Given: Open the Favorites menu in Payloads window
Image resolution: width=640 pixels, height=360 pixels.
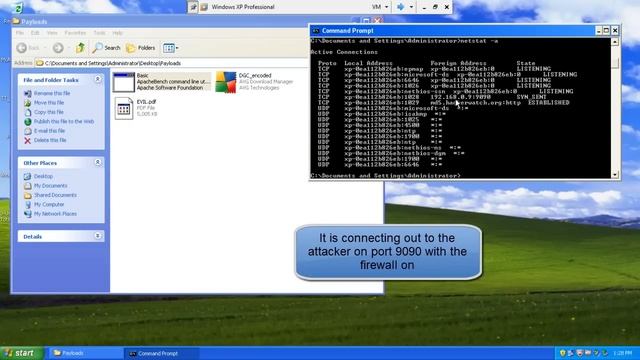Looking at the screenshot, I should click(x=75, y=33).
